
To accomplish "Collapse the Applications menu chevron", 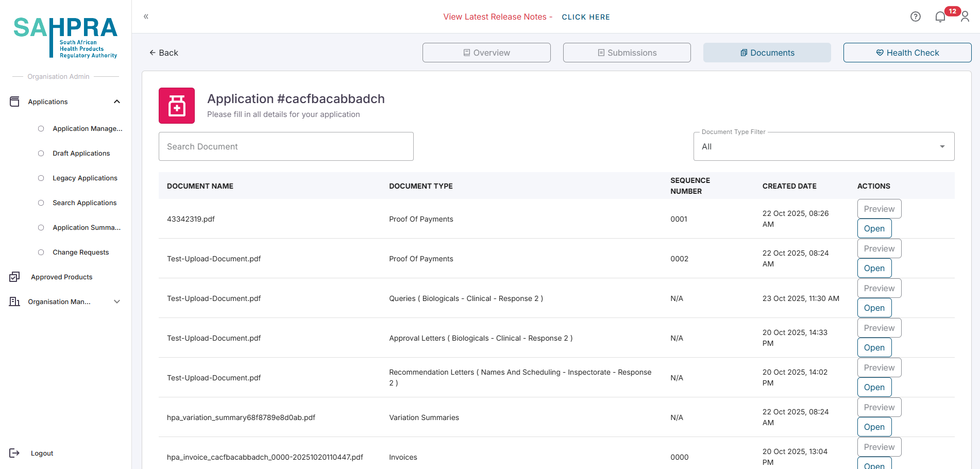I will 117,102.
